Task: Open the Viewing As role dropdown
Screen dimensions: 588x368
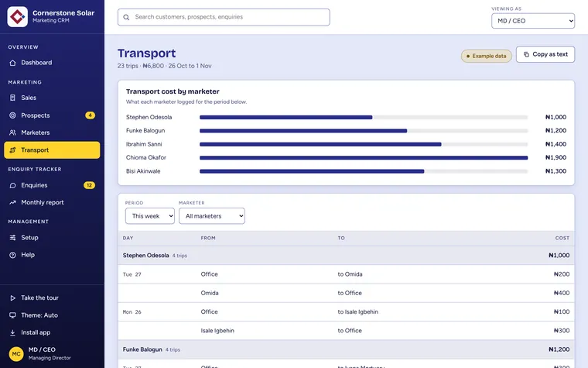Action: pyautogui.click(x=533, y=21)
